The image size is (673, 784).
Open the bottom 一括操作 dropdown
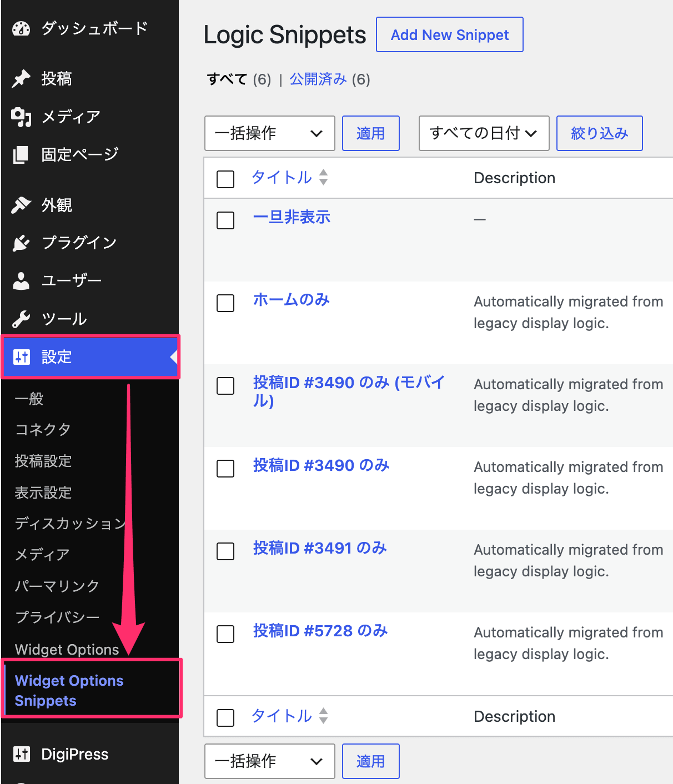270,761
